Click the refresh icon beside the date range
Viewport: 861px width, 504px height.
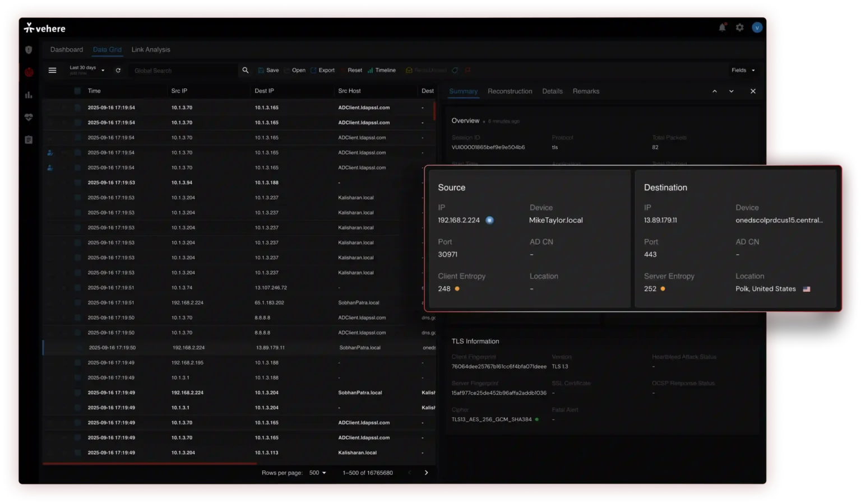118,71
